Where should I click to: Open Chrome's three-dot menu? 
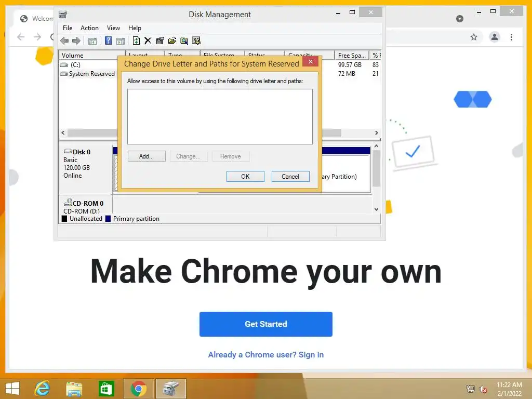[x=511, y=37]
